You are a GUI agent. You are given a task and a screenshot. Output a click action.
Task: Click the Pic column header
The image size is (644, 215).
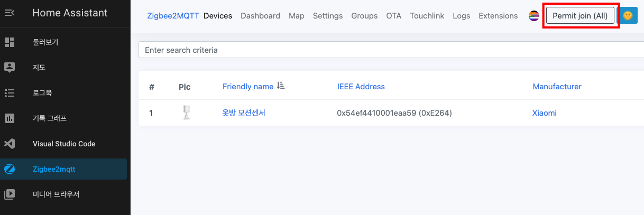click(185, 87)
